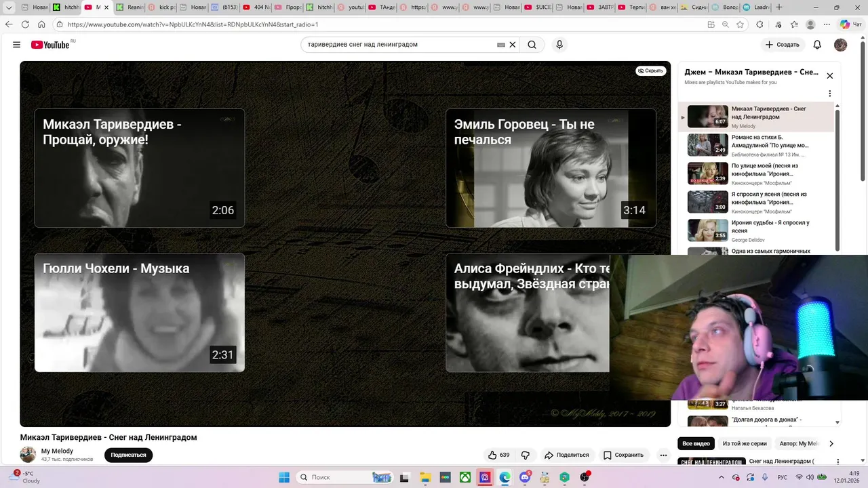Open the browser extensions puzzle icon
The height and width of the screenshot is (488, 868).
[x=759, y=24]
